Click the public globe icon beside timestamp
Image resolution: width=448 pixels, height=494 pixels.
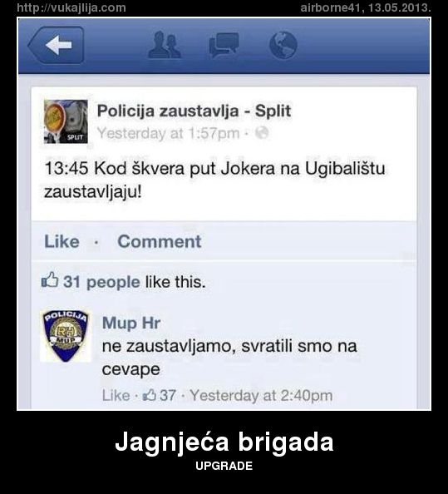(x=262, y=132)
